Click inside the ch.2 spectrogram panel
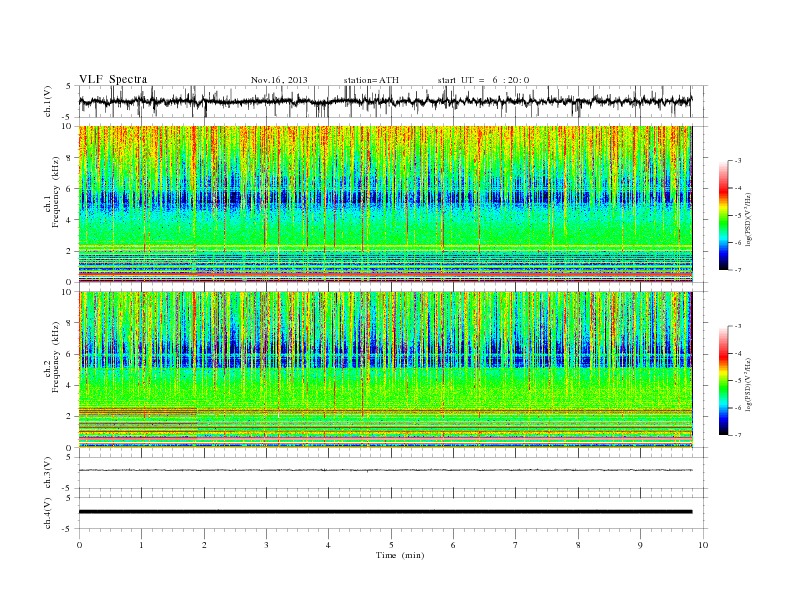The width and height of the screenshot is (792, 612). pyautogui.click(x=385, y=369)
